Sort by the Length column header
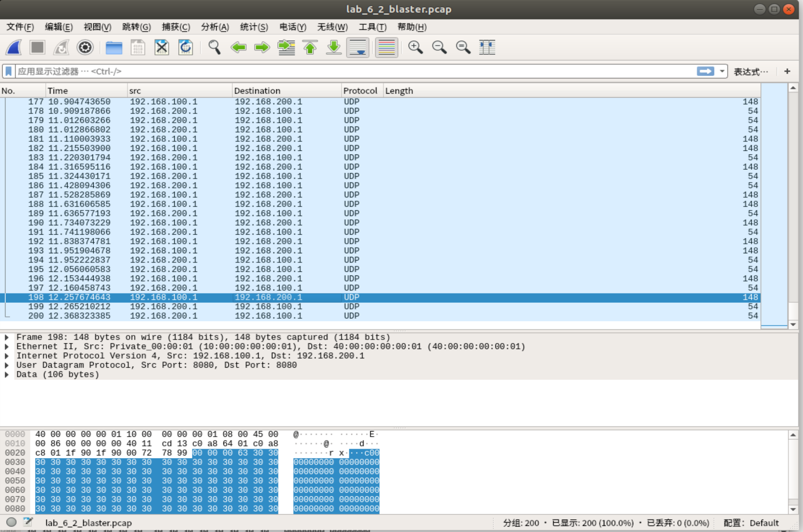The image size is (803, 532). (572, 90)
